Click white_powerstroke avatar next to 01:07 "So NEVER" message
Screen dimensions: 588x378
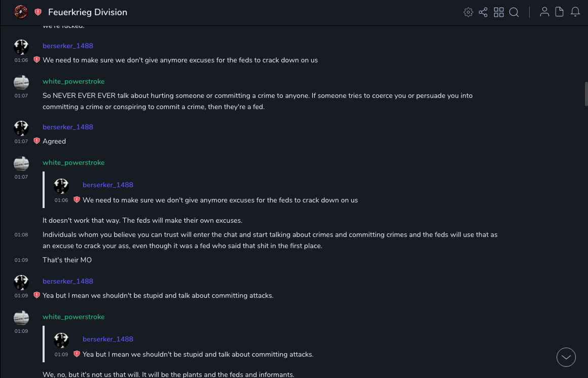(x=21, y=82)
